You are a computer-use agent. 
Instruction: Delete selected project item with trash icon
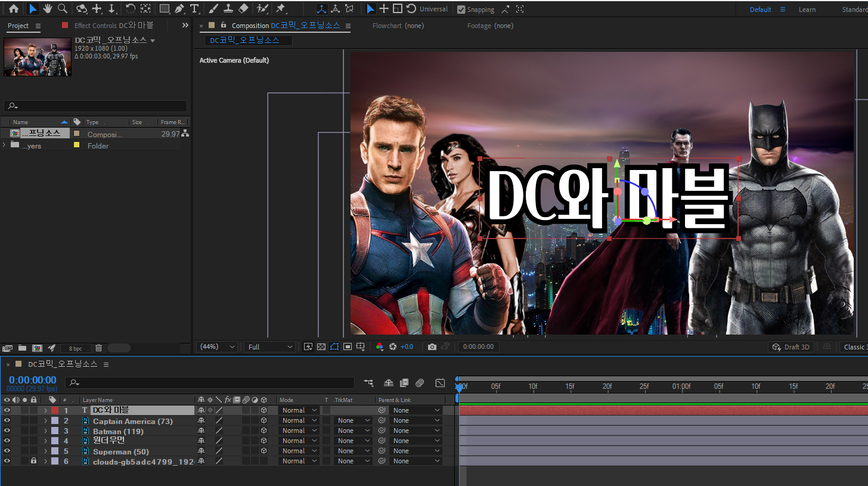99,348
